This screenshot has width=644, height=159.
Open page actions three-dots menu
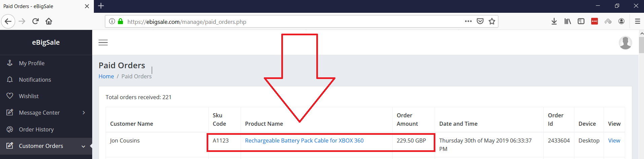coord(468,22)
